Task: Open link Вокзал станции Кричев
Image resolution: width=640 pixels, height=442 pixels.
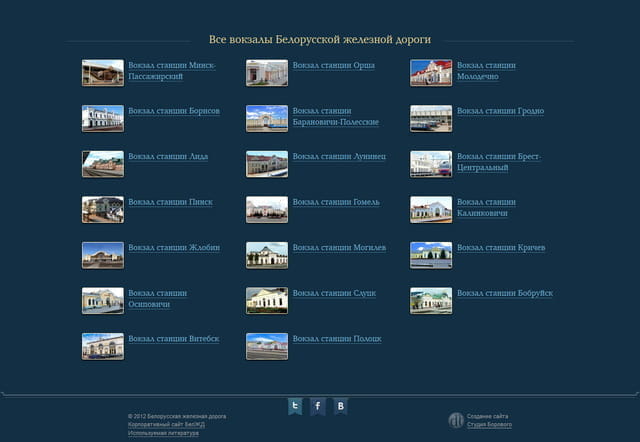Action: tap(501, 247)
